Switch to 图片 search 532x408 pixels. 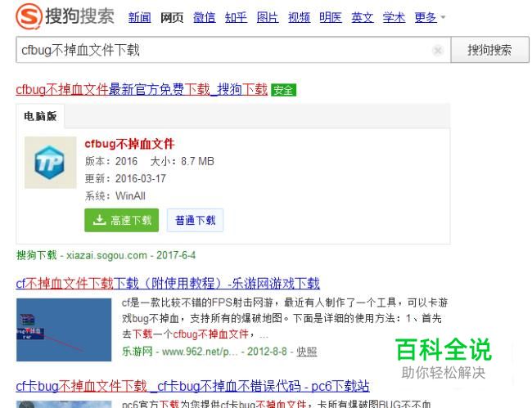(x=268, y=17)
